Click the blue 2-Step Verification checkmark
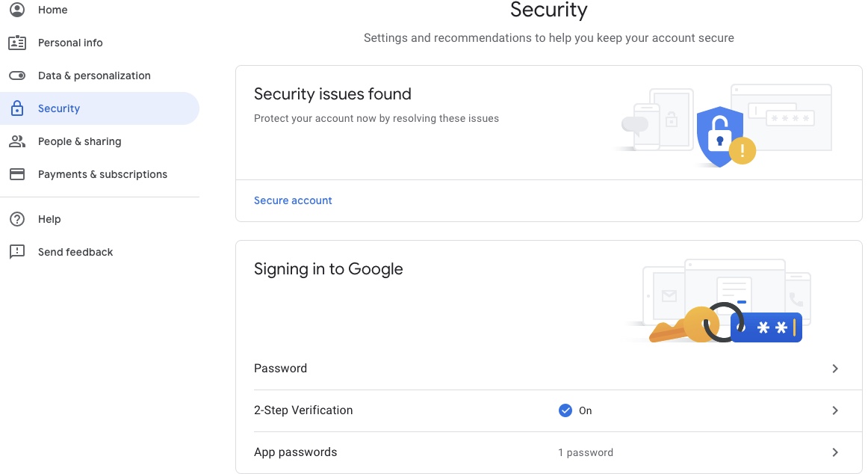The width and height of the screenshot is (868, 474). 565,410
